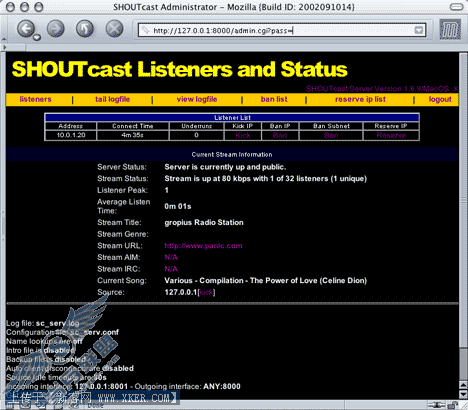Click the scrollbar down arrow
468x410 pixels.
pyautogui.click(x=463, y=394)
